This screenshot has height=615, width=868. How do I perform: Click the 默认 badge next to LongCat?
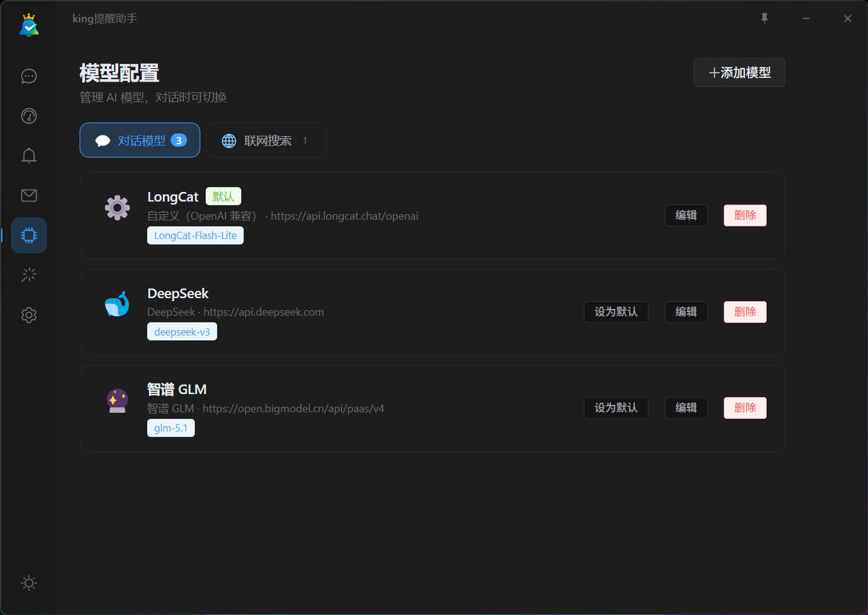(223, 196)
